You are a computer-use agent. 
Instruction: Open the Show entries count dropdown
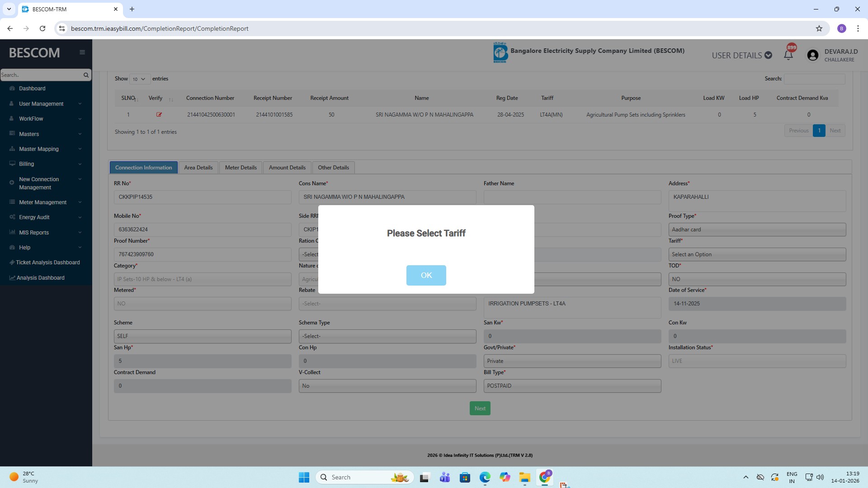139,79
